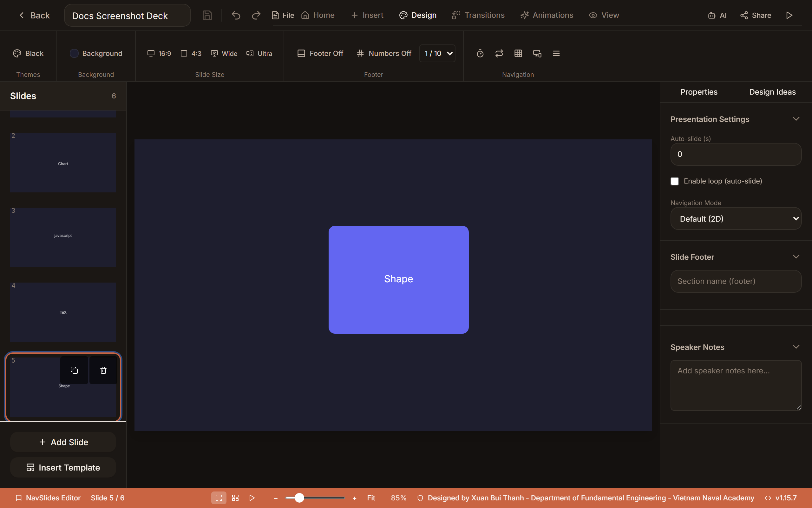Select the Wide slide size
812x508 pixels.
(x=224, y=53)
